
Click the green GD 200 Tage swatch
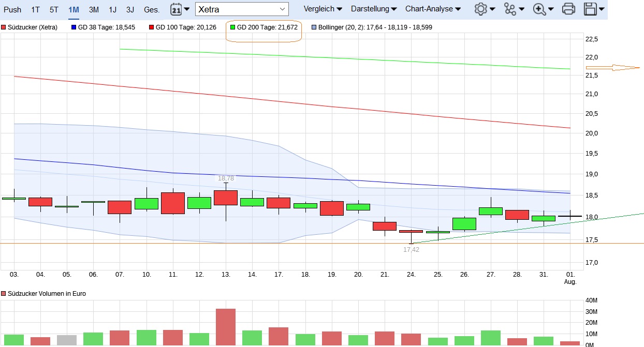tap(232, 27)
